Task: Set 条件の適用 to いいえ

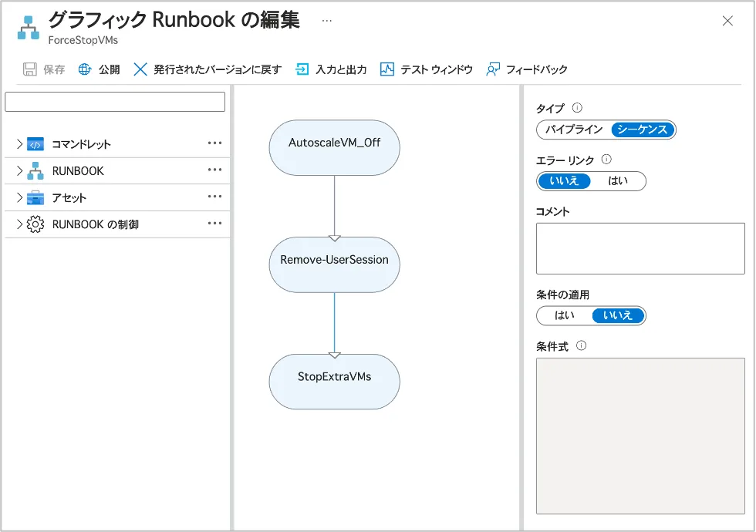Action: [x=618, y=315]
